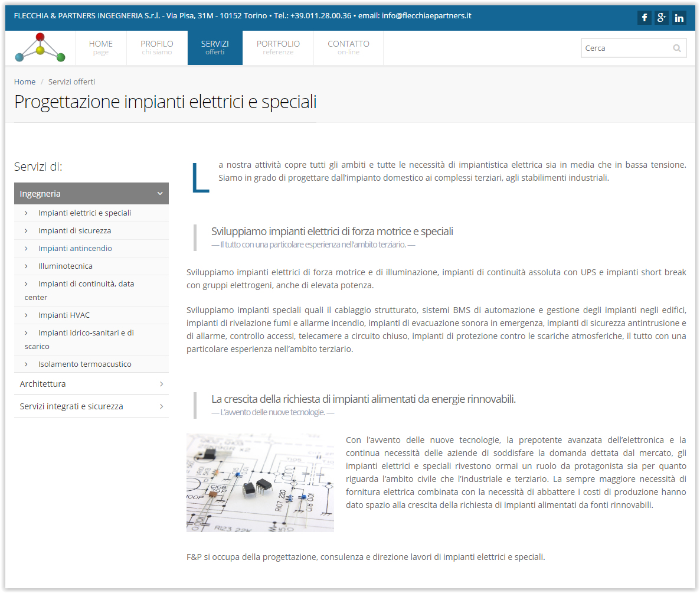
Task: Click chevron beside Impianti elettrici e speciali
Action: [x=26, y=213]
